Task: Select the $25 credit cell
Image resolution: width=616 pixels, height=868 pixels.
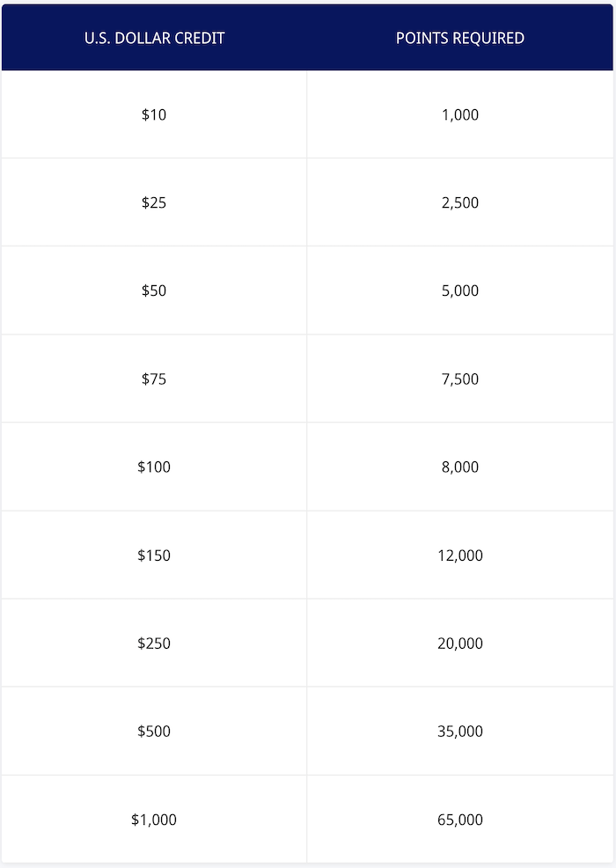Action: pos(154,202)
